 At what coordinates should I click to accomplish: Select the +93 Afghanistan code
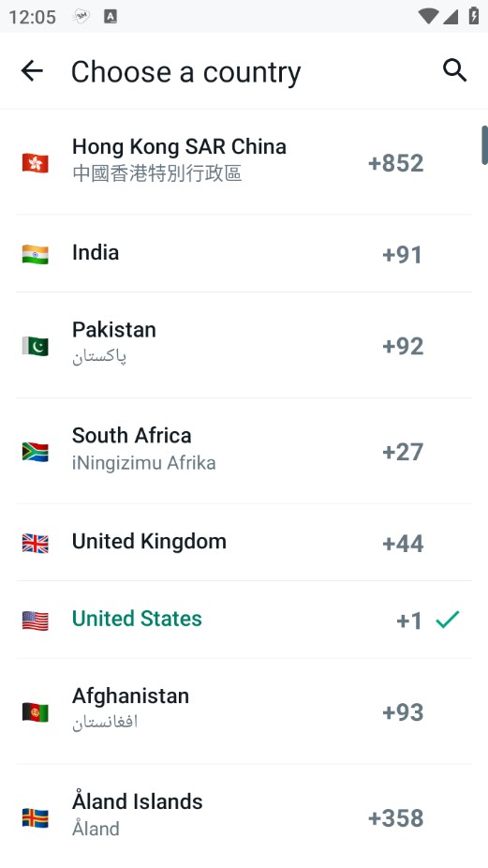coord(403,711)
